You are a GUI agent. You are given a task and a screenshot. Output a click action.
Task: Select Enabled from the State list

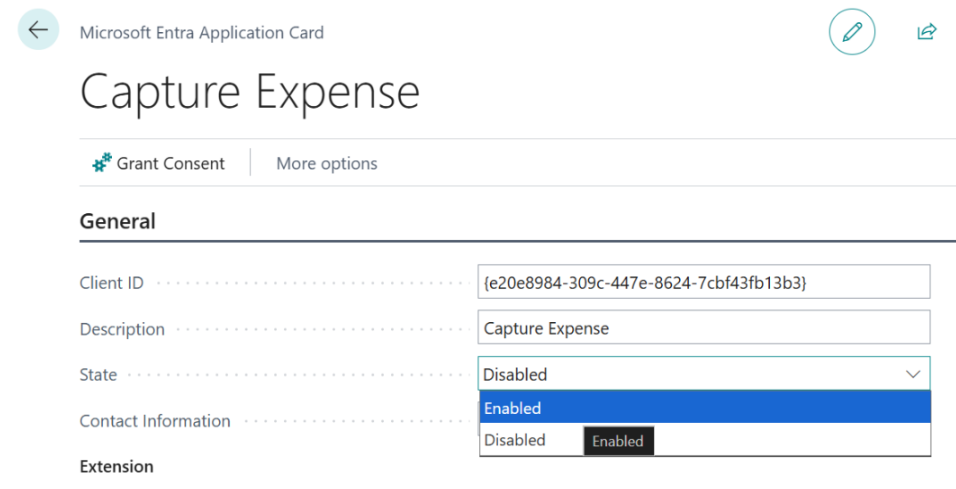coord(705,407)
